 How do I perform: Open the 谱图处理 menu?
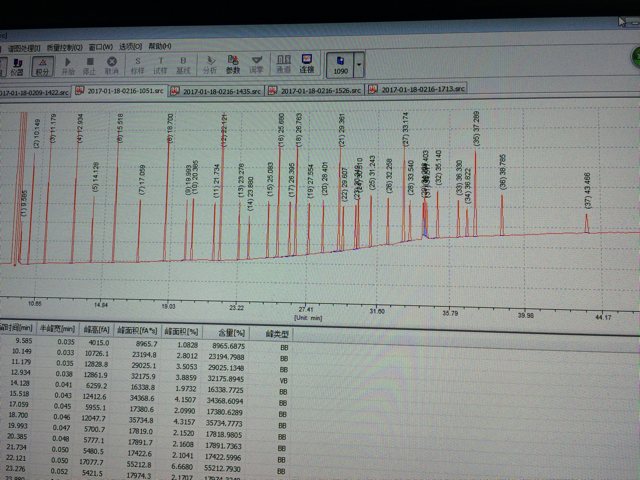24,49
